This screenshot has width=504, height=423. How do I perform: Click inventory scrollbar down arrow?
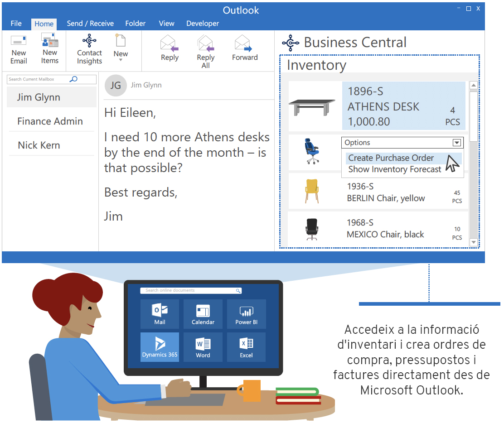coord(474,242)
